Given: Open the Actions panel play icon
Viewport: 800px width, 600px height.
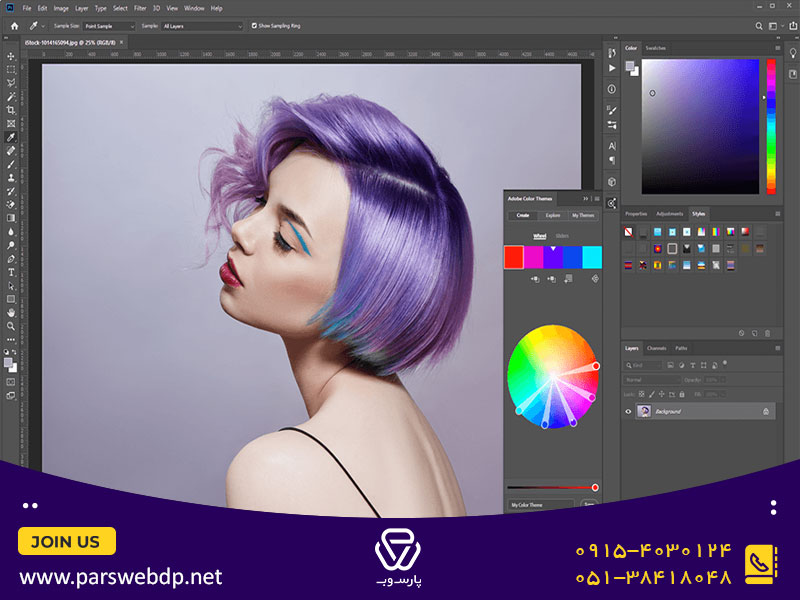Looking at the screenshot, I should pyautogui.click(x=612, y=68).
